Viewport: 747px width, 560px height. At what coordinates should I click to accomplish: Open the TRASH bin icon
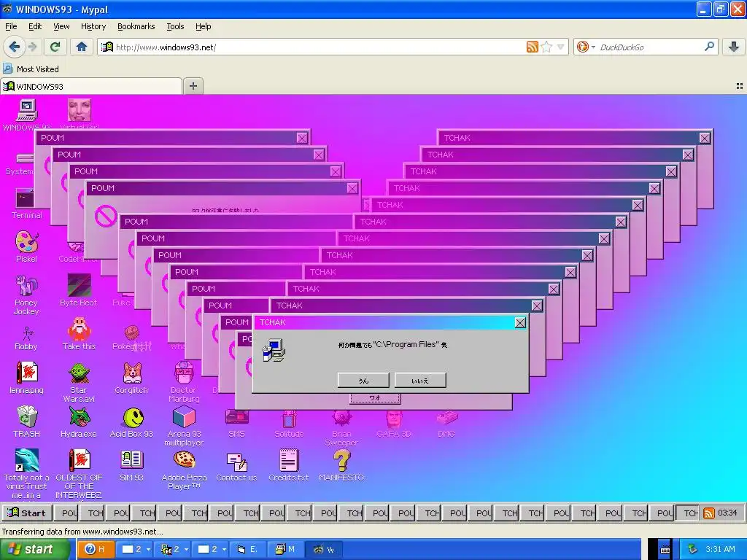(27, 416)
